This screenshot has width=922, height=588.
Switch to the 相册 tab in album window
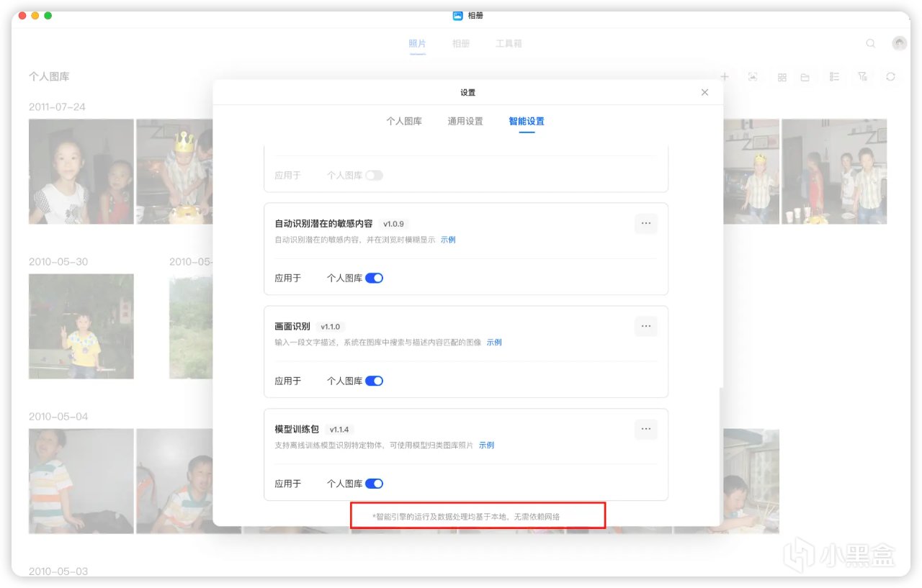coord(461,44)
